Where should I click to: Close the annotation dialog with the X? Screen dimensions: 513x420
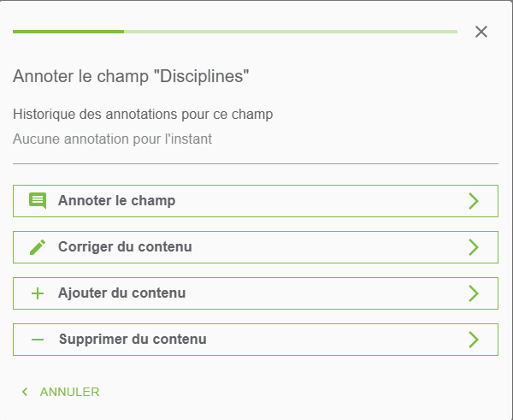(x=481, y=32)
